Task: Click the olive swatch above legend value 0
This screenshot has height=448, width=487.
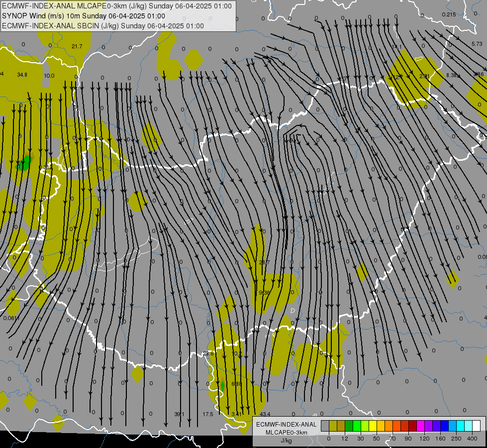Action: tap(333, 426)
